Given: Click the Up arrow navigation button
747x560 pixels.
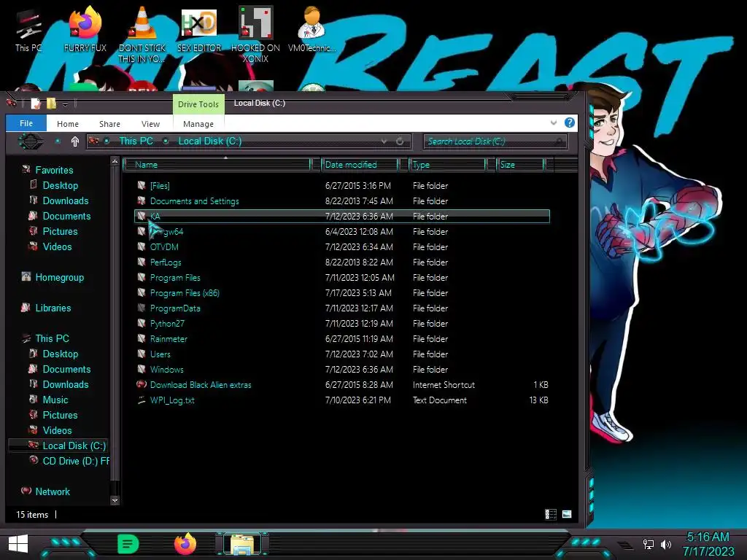Looking at the screenshot, I should [75, 141].
